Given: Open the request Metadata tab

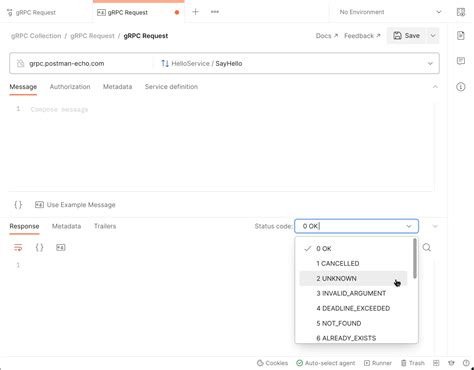Looking at the screenshot, I should coord(117,87).
